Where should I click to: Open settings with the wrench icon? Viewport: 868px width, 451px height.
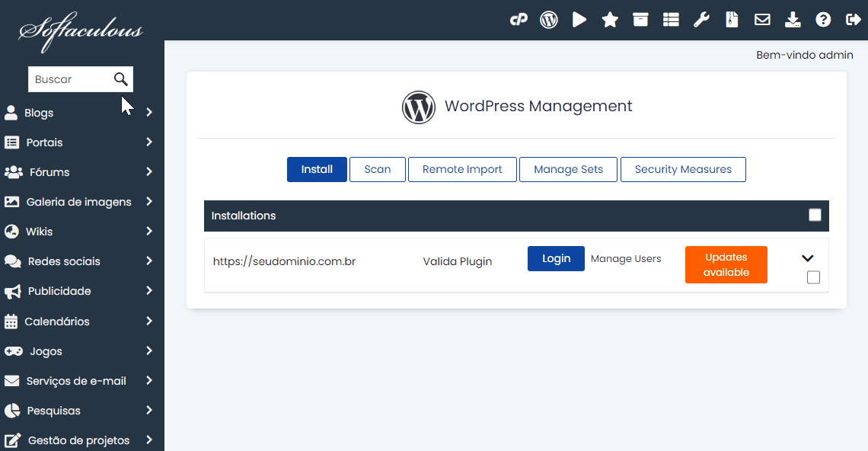pos(701,20)
